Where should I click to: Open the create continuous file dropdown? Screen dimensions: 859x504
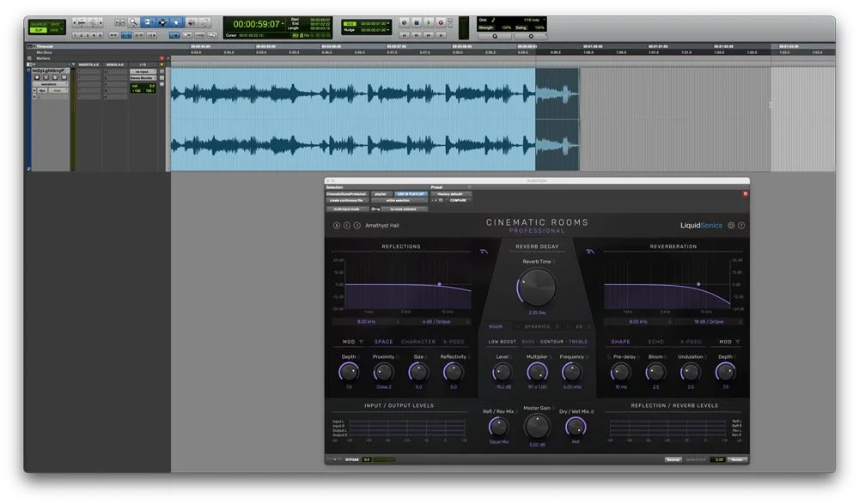(347, 201)
